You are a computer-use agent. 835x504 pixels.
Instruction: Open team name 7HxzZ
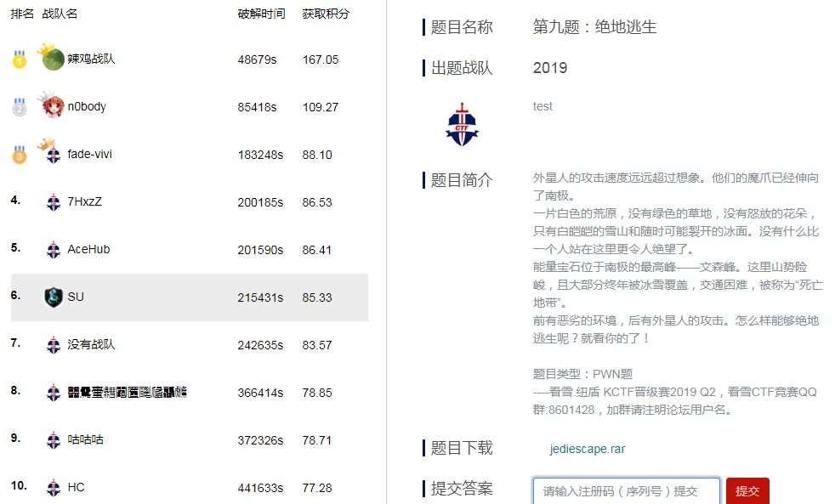[85, 201]
